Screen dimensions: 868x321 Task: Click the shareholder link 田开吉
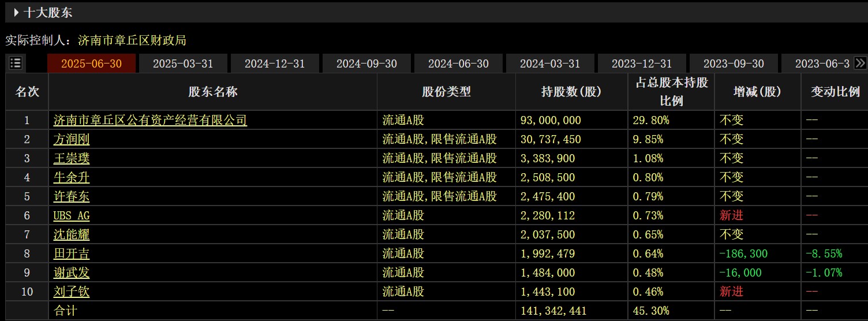pos(72,253)
